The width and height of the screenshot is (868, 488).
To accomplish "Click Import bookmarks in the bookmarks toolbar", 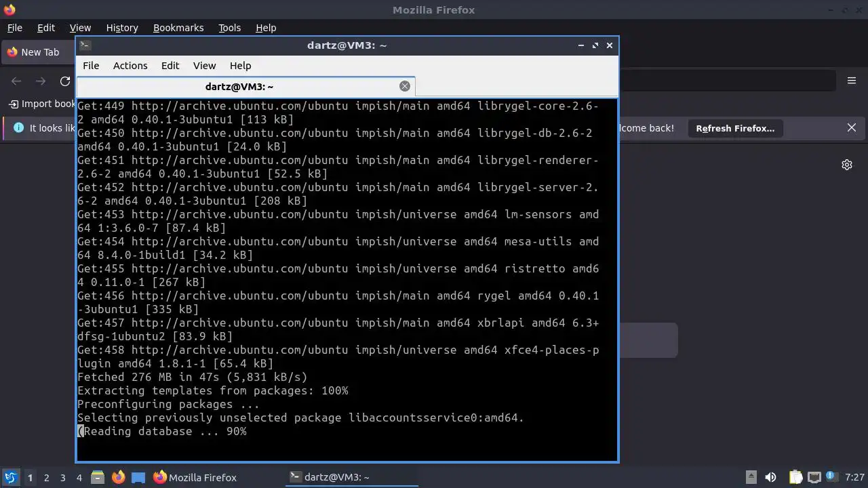I will [42, 104].
